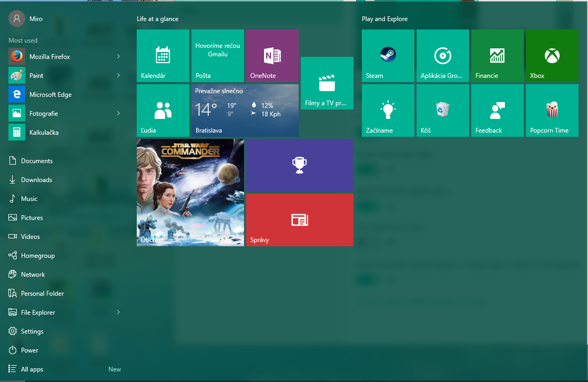Open the Pošta mail tile
The width and height of the screenshot is (588, 382).
218,56
